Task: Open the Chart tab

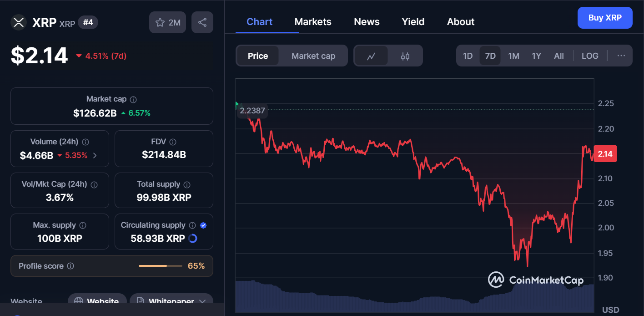Action: (x=259, y=22)
